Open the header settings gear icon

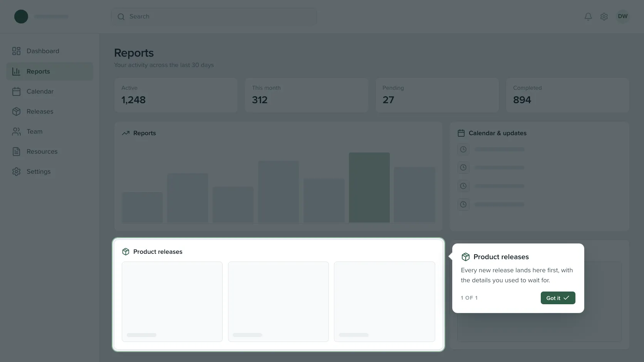click(604, 17)
